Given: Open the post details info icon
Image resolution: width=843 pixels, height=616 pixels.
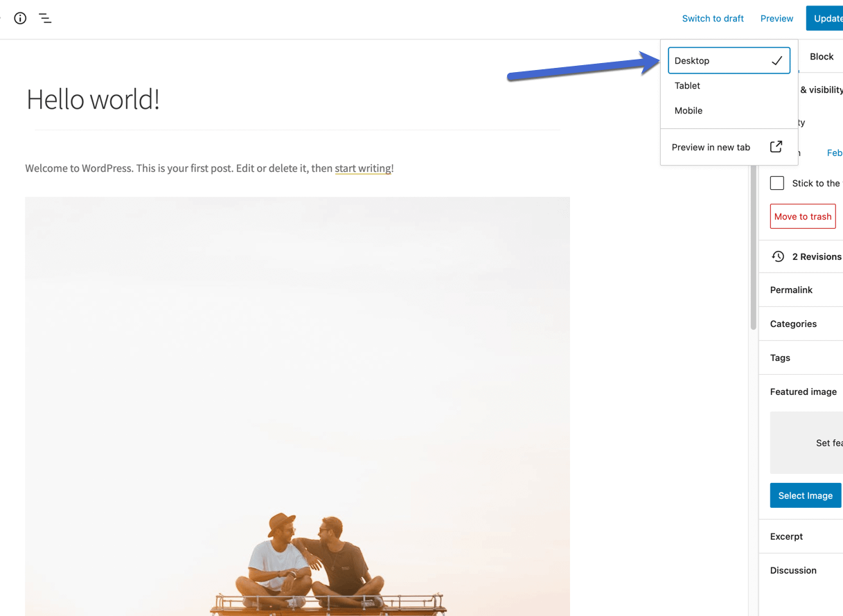Looking at the screenshot, I should (x=20, y=18).
